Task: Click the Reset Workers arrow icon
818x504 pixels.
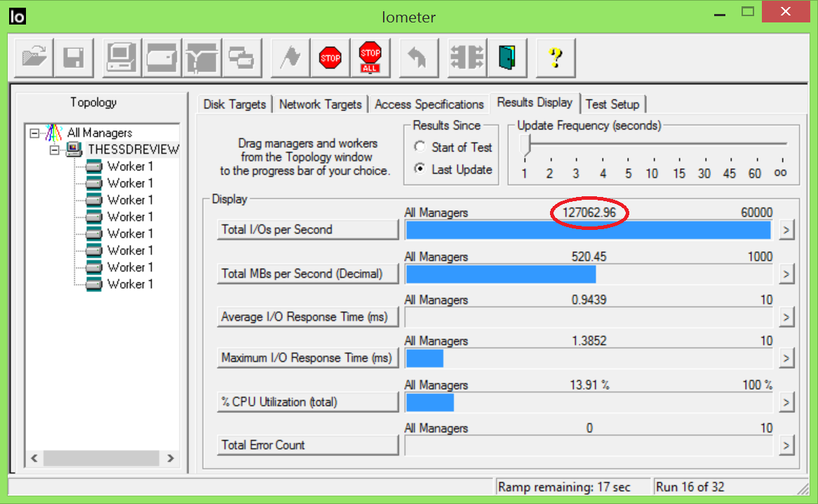Action: 419,57
